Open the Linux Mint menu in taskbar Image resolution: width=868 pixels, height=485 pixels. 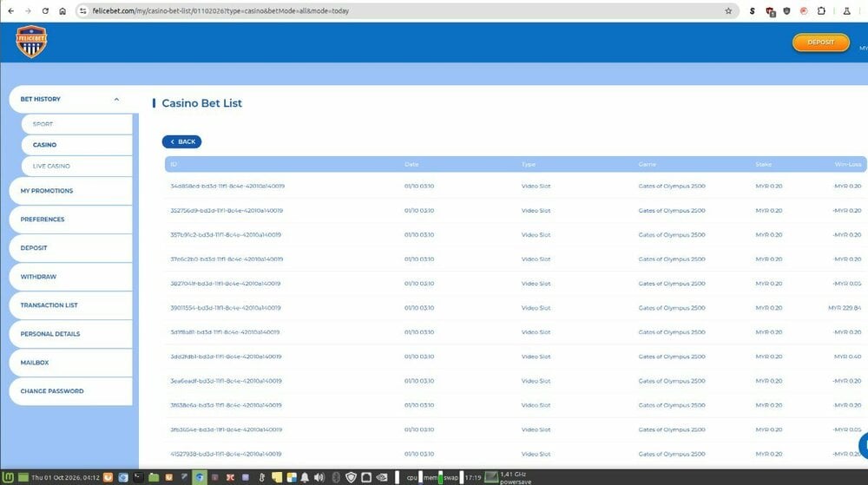[x=8, y=477]
